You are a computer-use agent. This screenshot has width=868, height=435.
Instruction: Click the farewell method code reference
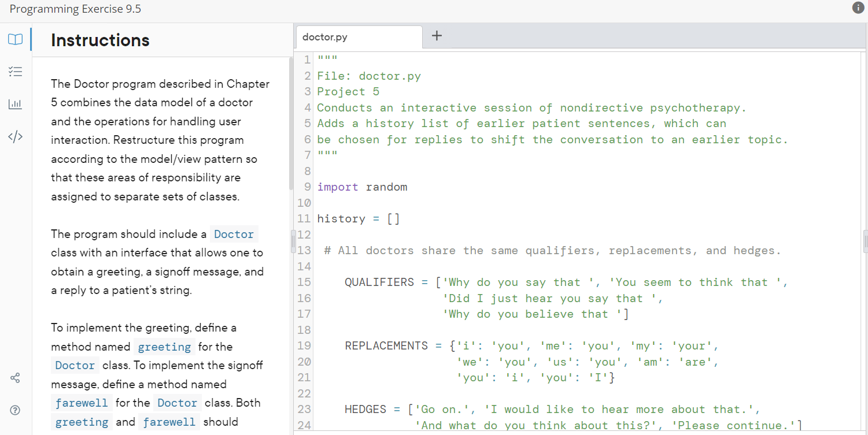(82, 403)
